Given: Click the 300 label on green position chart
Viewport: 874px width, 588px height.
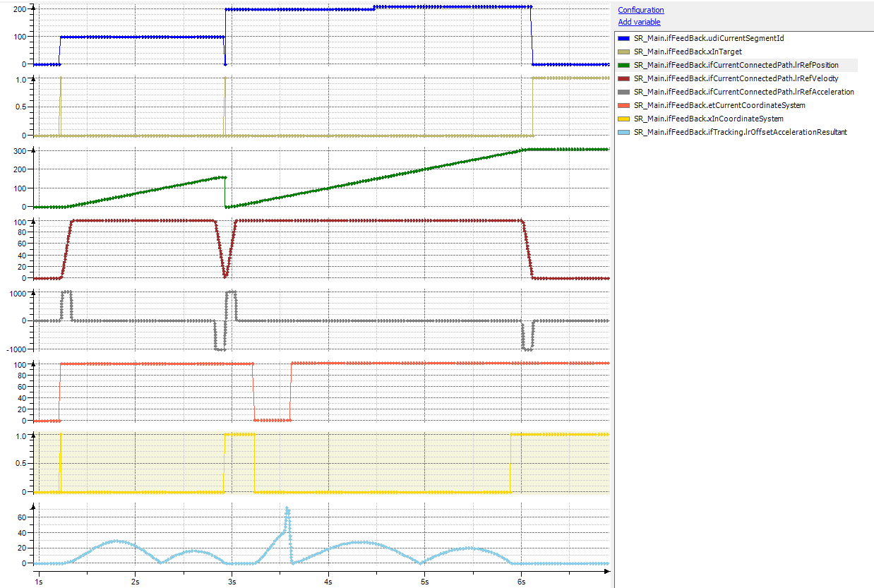Looking at the screenshot, I should point(20,151).
